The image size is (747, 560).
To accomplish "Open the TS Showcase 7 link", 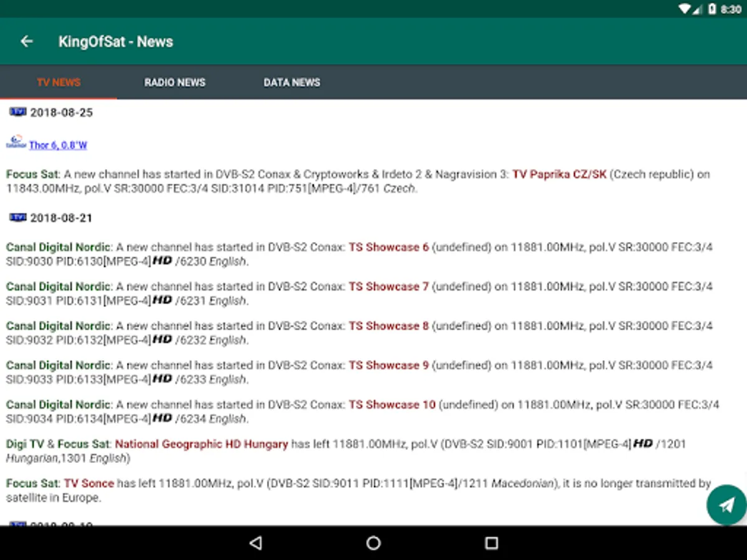I will 388,286.
